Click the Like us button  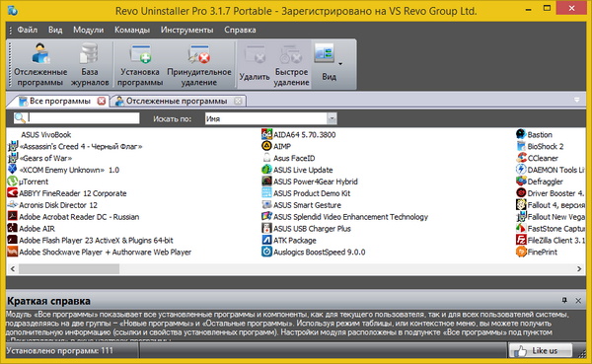pyautogui.click(x=541, y=351)
